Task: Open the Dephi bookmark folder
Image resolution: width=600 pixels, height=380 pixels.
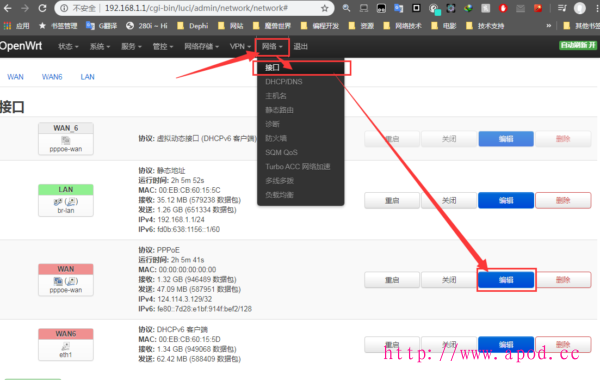Action: 192,26
